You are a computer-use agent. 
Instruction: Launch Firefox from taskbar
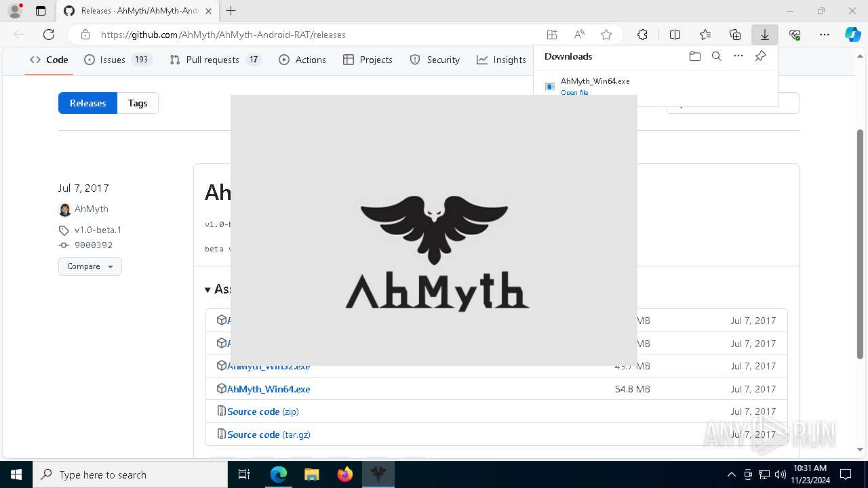click(x=345, y=474)
